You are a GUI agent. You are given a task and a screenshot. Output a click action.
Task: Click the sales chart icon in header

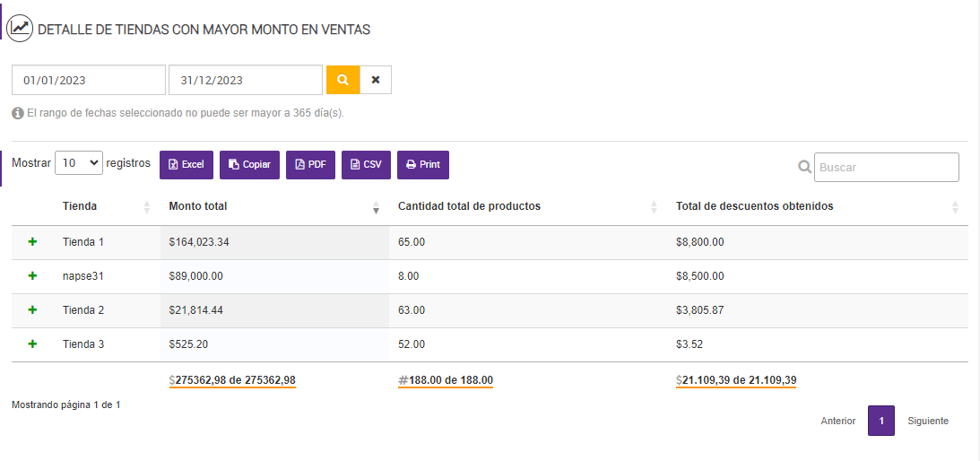click(x=20, y=29)
